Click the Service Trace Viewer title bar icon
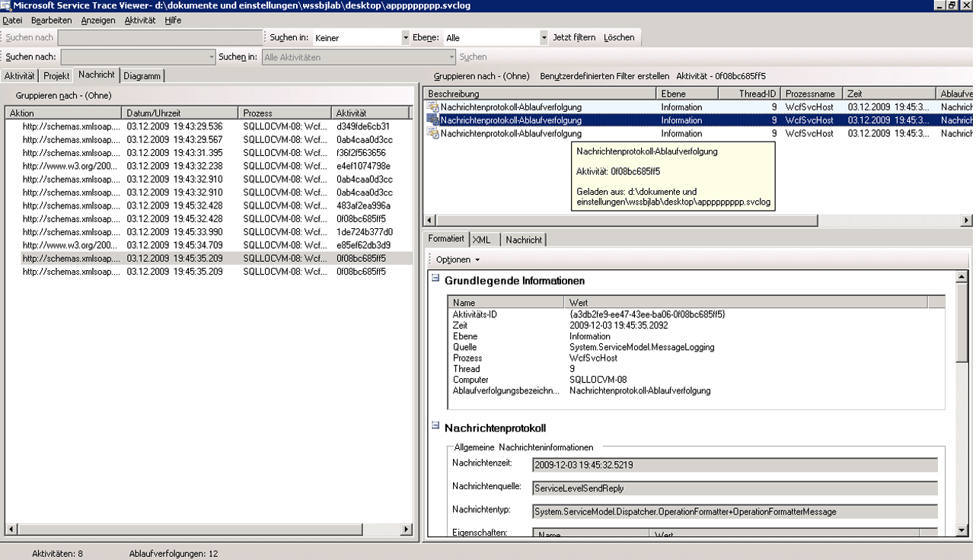This screenshot has height=560, width=976. click(6, 5)
